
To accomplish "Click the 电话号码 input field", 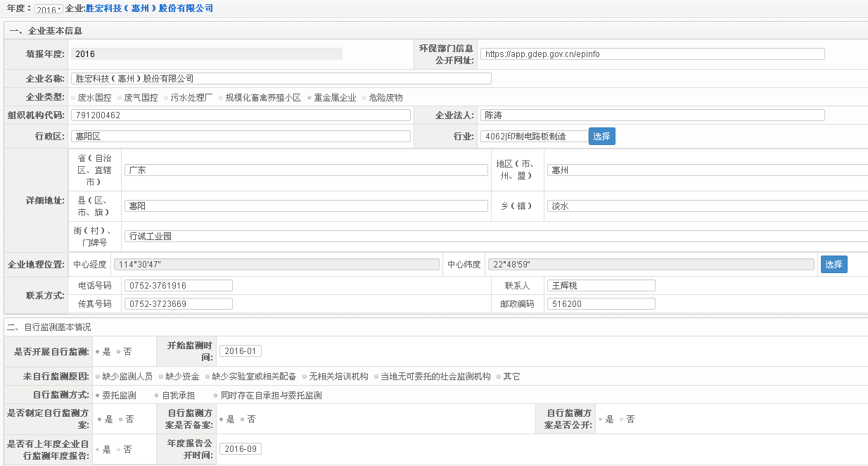I will [x=178, y=286].
